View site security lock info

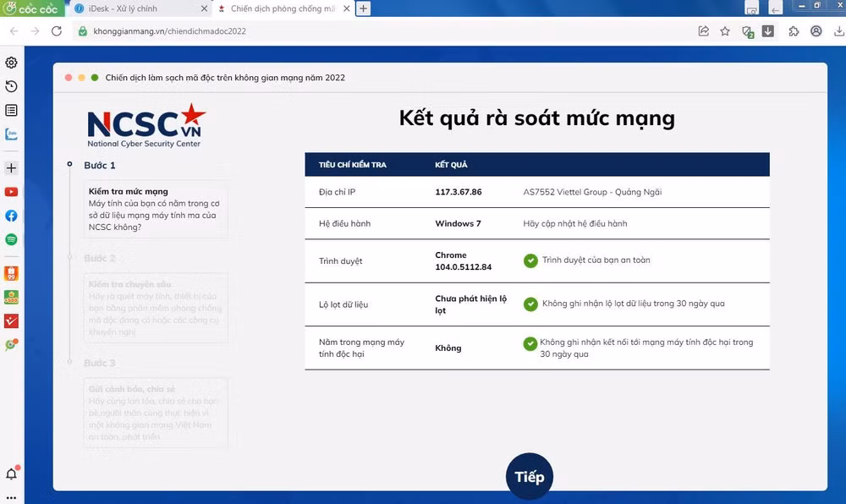pyautogui.click(x=83, y=31)
